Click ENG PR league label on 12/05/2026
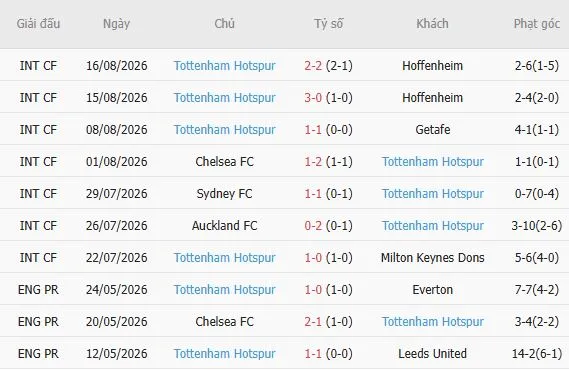 [x=38, y=353]
